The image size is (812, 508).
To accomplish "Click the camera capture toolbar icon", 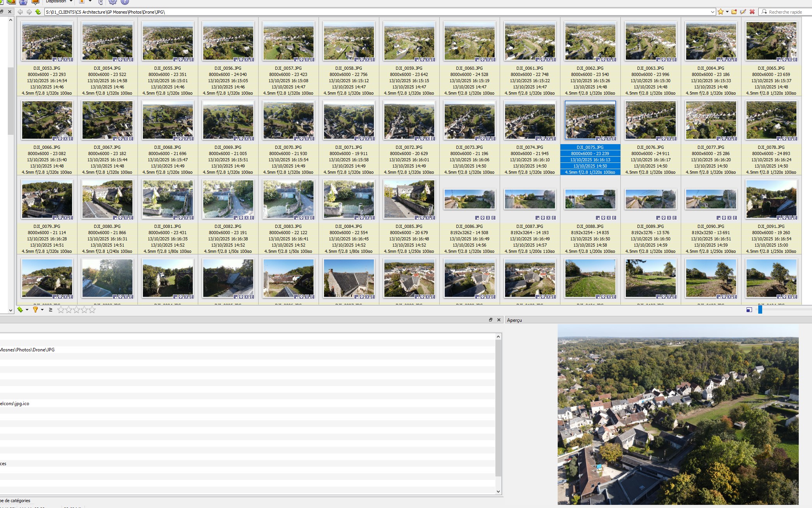I will coord(23,2).
